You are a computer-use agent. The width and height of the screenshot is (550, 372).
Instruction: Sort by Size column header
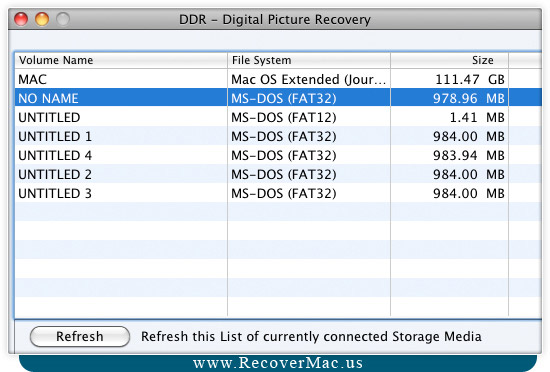point(449,60)
